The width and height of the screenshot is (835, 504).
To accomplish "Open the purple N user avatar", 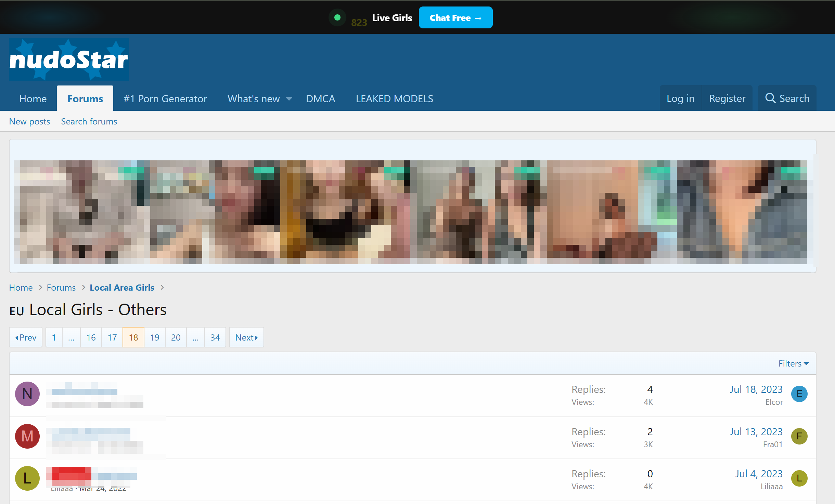I will click(x=27, y=394).
